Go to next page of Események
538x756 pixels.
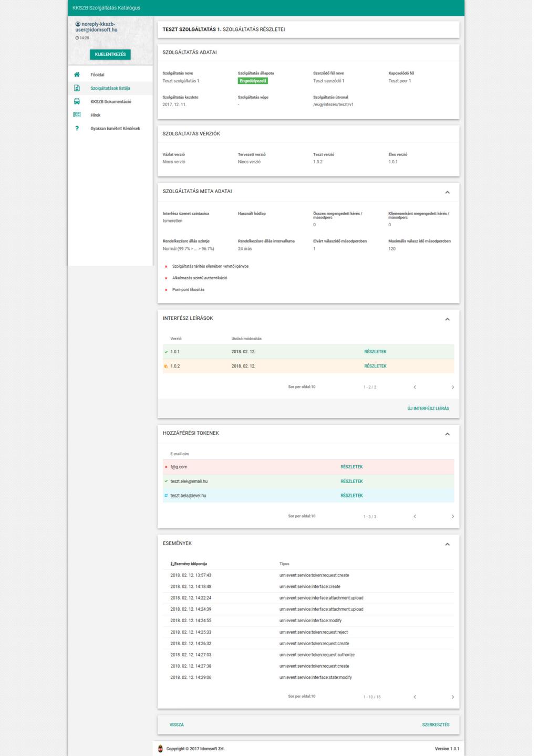pyautogui.click(x=453, y=697)
